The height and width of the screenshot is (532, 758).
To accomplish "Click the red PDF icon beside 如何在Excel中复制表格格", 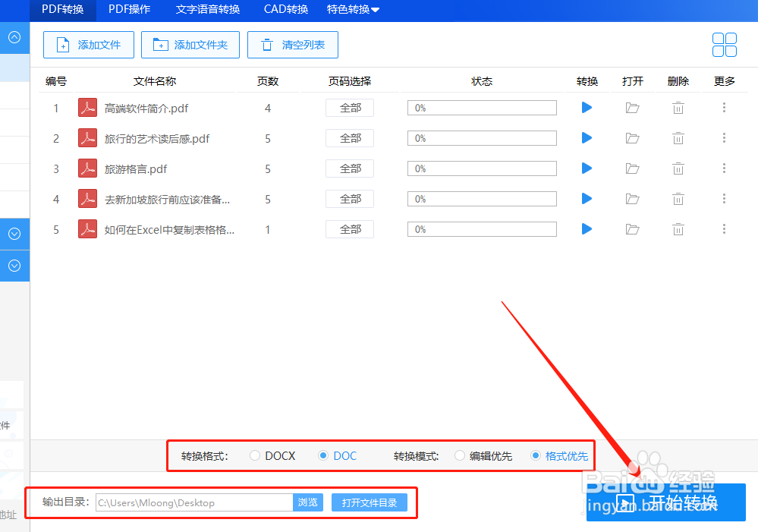I will click(87, 229).
